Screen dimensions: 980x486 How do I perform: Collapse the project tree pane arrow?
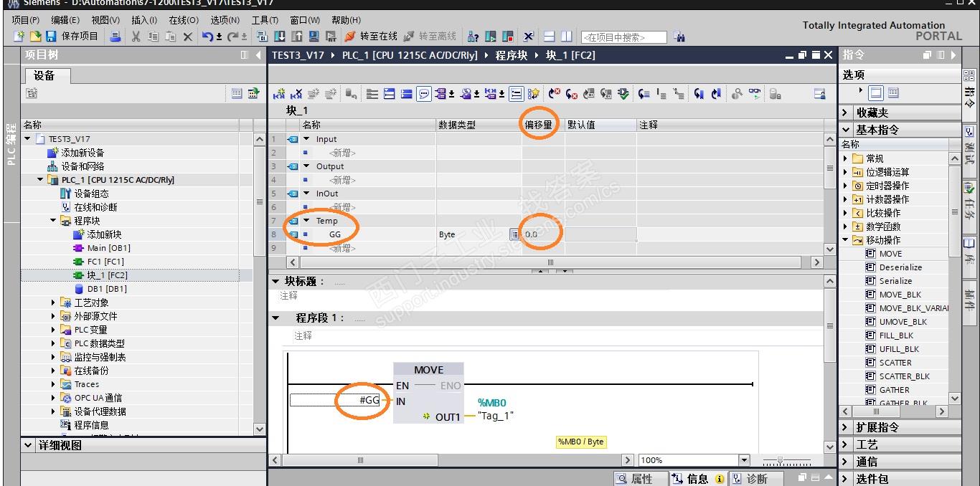pos(259,55)
